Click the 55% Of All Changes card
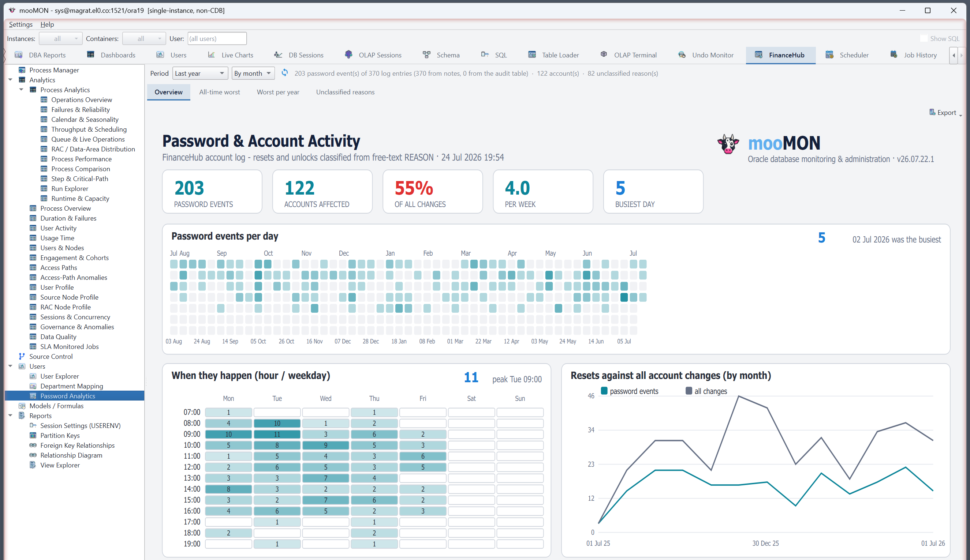The image size is (970, 560). 433,192
